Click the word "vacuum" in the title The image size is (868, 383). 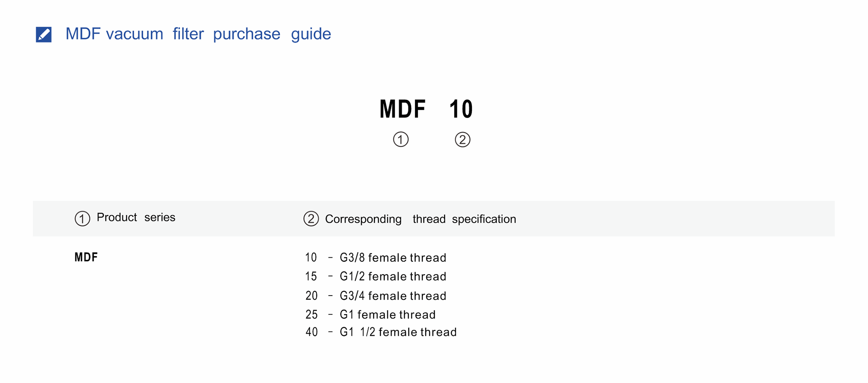(x=135, y=34)
